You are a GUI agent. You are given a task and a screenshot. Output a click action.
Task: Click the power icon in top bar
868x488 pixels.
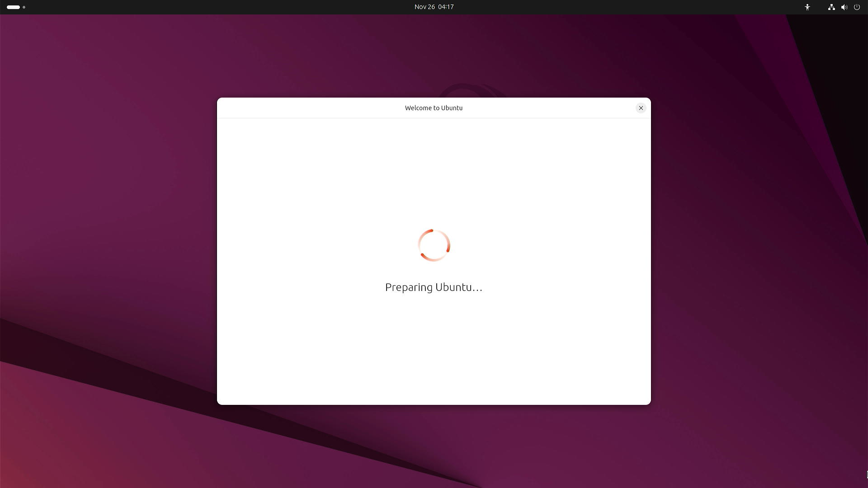tap(857, 7)
